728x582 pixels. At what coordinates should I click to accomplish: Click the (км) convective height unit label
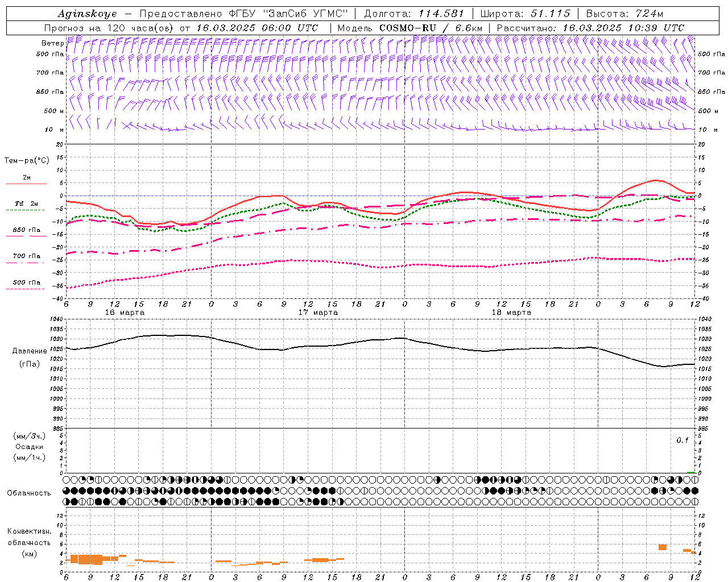point(29,553)
